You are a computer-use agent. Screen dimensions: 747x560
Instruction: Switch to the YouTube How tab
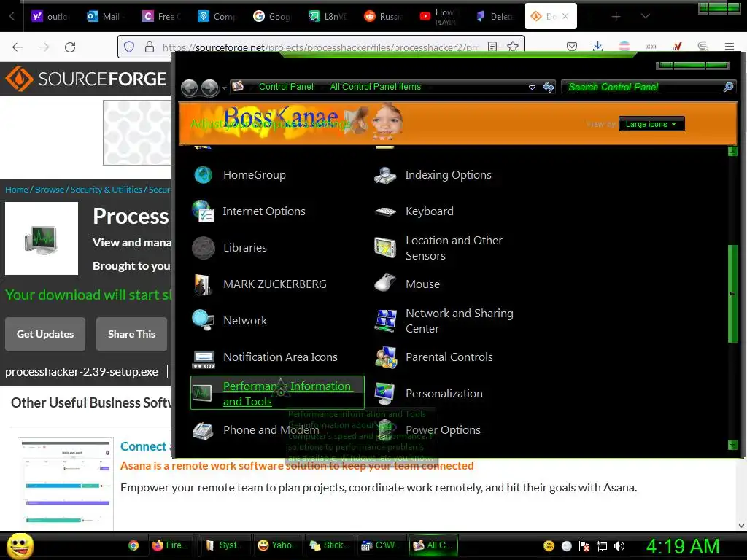tap(438, 16)
